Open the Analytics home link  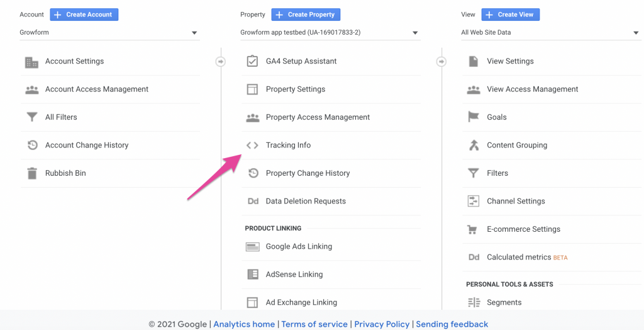pyautogui.click(x=244, y=324)
